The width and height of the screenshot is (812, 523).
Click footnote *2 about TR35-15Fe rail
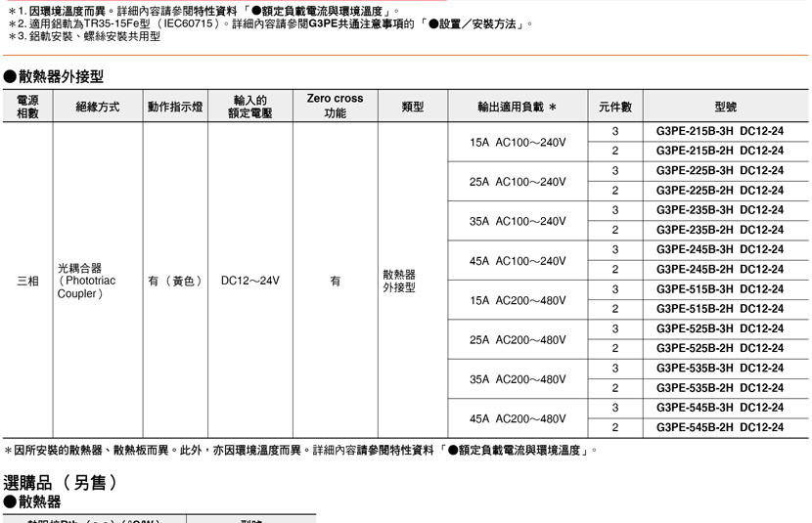(x=270, y=23)
